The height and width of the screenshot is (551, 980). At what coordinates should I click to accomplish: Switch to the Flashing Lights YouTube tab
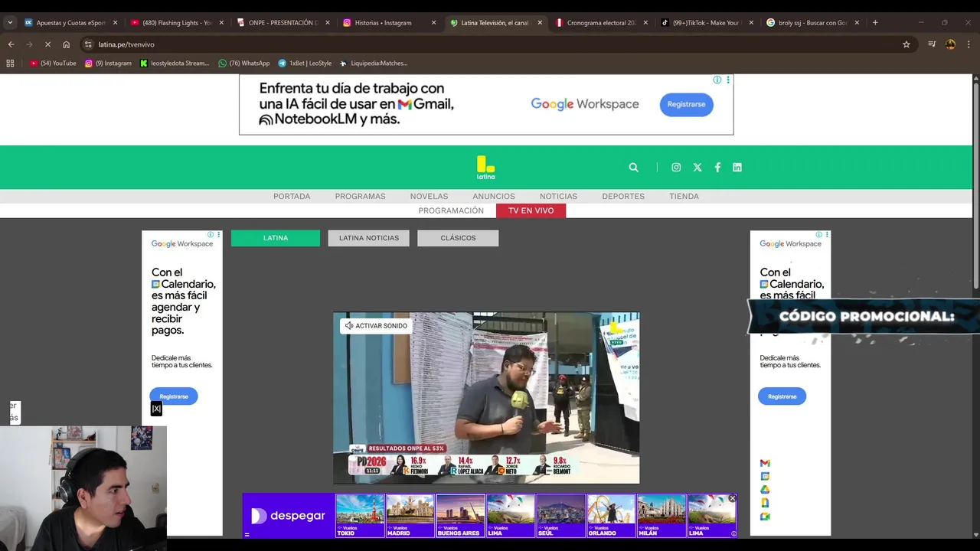[x=177, y=23]
